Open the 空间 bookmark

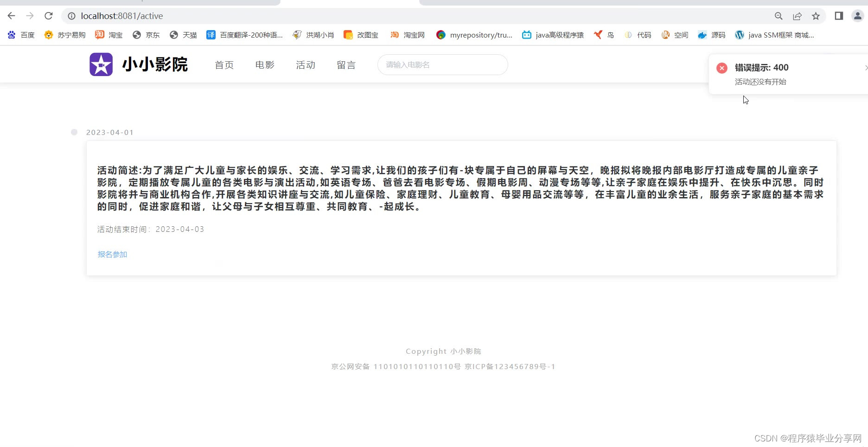click(x=675, y=35)
